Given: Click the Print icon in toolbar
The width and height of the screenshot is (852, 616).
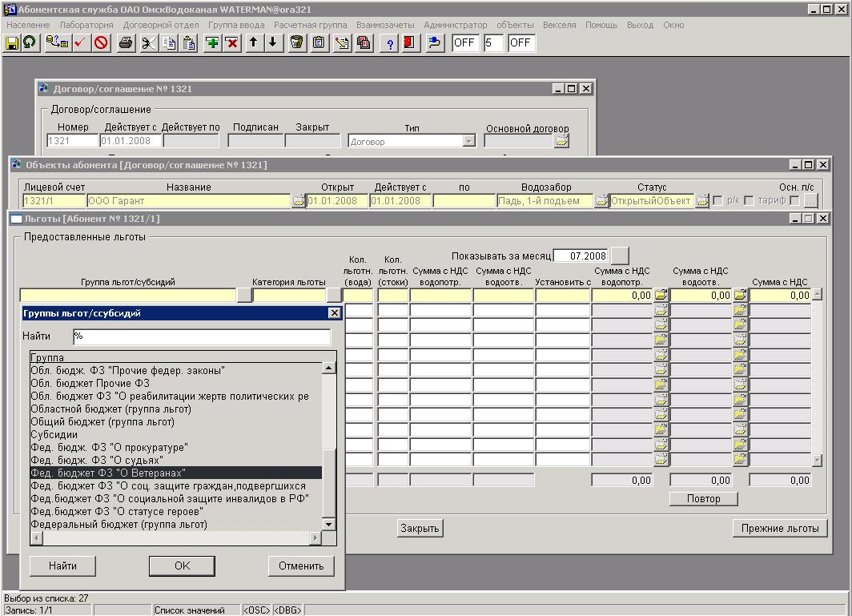Looking at the screenshot, I should [125, 43].
